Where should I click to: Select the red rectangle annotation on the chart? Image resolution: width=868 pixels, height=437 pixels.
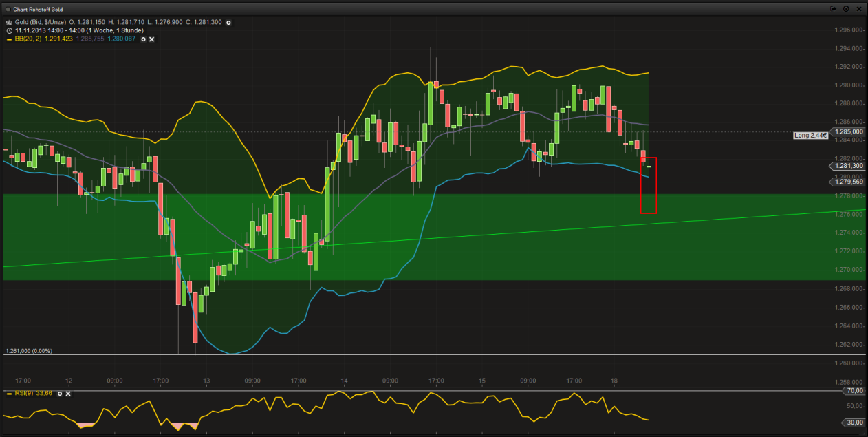pyautogui.click(x=649, y=186)
